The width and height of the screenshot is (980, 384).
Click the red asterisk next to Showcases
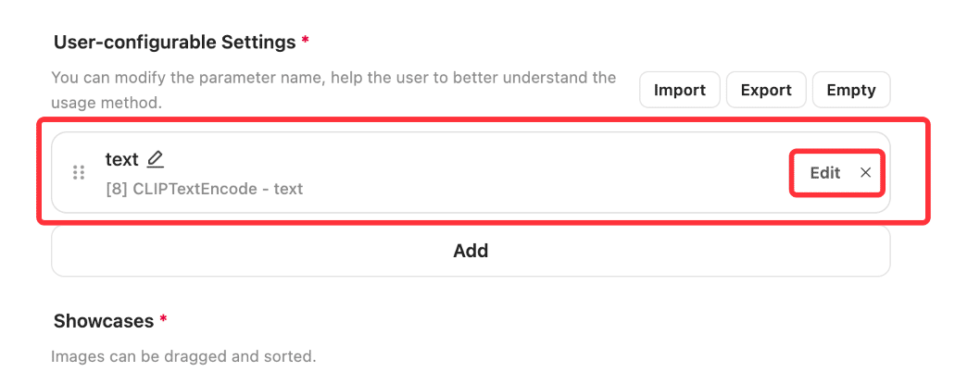pos(164,319)
